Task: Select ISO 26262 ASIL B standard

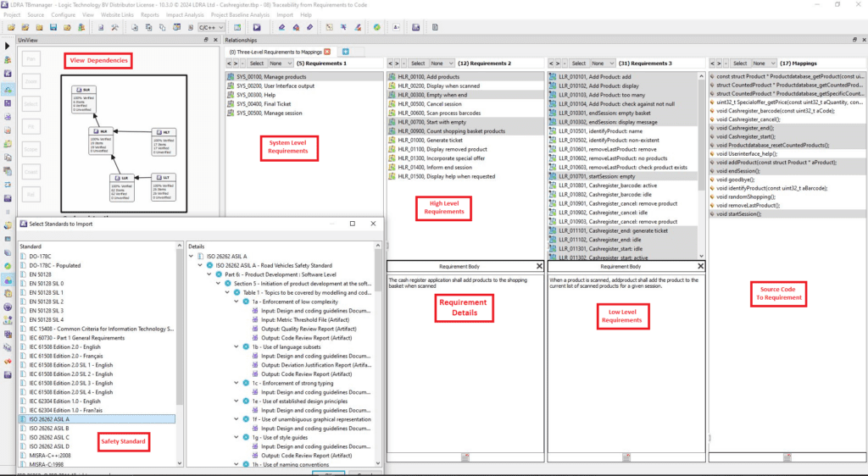Action: pos(44,428)
